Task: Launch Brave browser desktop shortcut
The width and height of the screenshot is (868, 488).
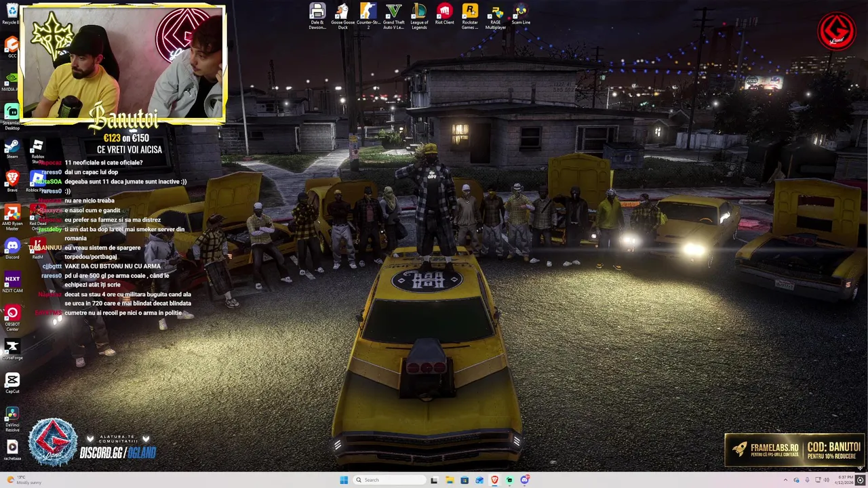Action: click(x=12, y=182)
